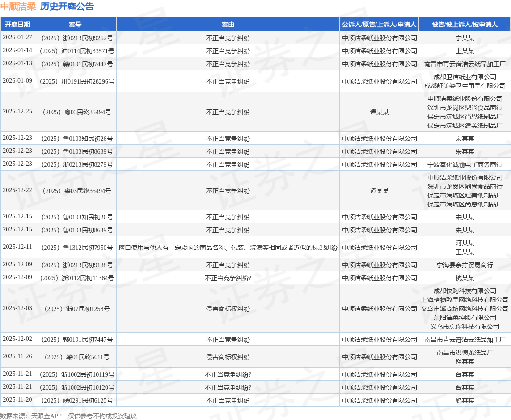The image size is (511, 420).
Task: Select the 开庭日期 column header
Action: coord(17,25)
